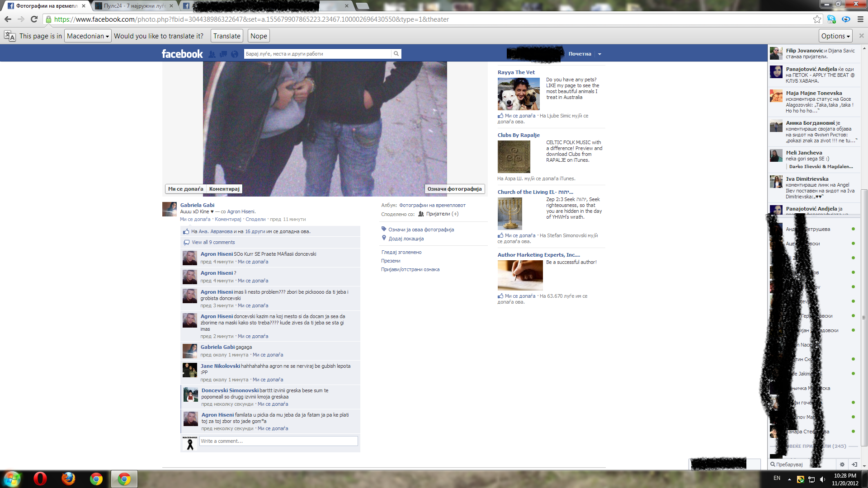Click the Church of the Living EL menorah image
Viewport: 868px width, 488px height.
click(x=509, y=214)
